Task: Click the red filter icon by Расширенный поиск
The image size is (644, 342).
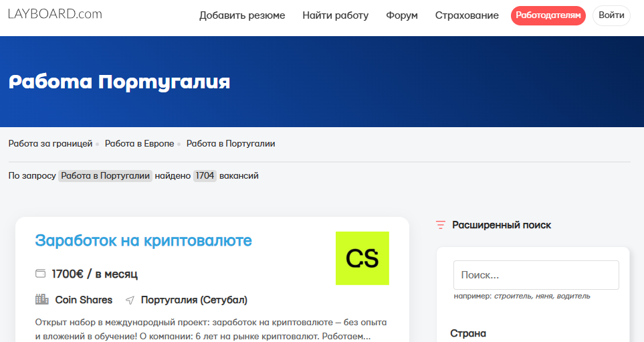Action: coord(440,225)
